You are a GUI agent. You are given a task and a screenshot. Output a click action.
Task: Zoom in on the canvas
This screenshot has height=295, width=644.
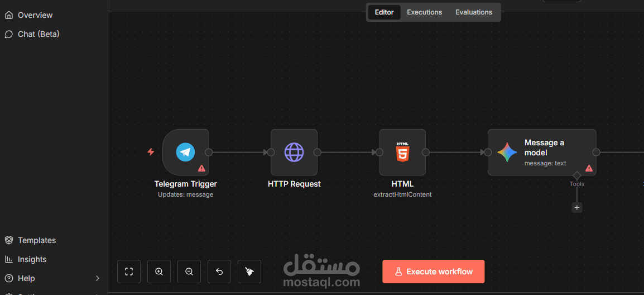(x=159, y=272)
